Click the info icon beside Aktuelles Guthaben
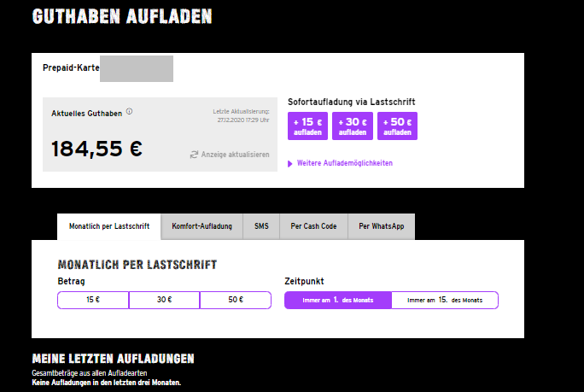Viewport: 584px width, 392px height. 129,111
